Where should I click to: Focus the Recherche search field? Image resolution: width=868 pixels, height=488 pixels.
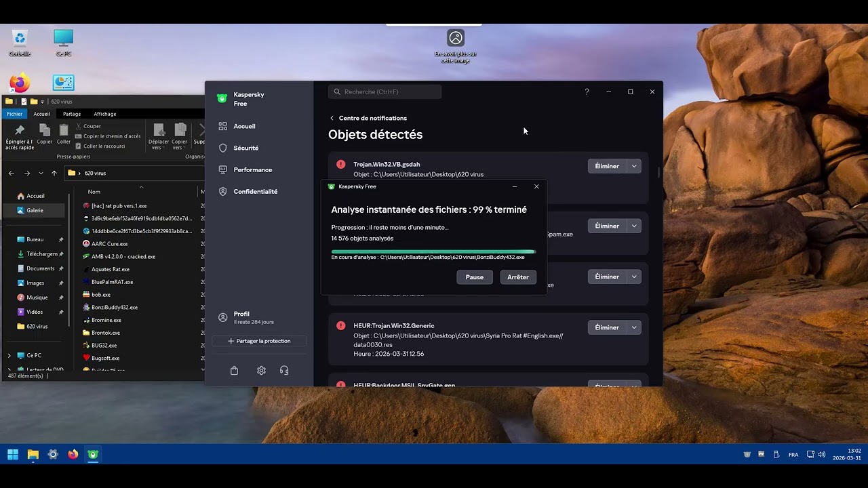coord(384,91)
